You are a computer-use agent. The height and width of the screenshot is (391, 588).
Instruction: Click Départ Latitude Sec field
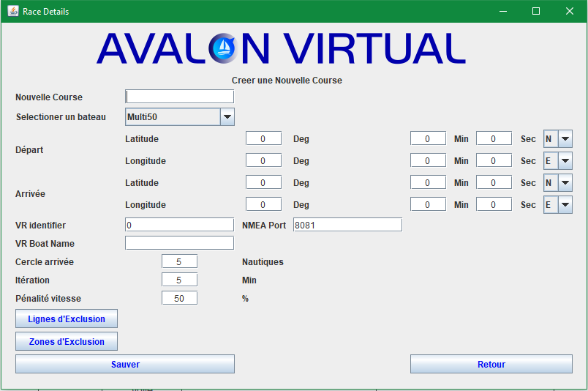494,138
